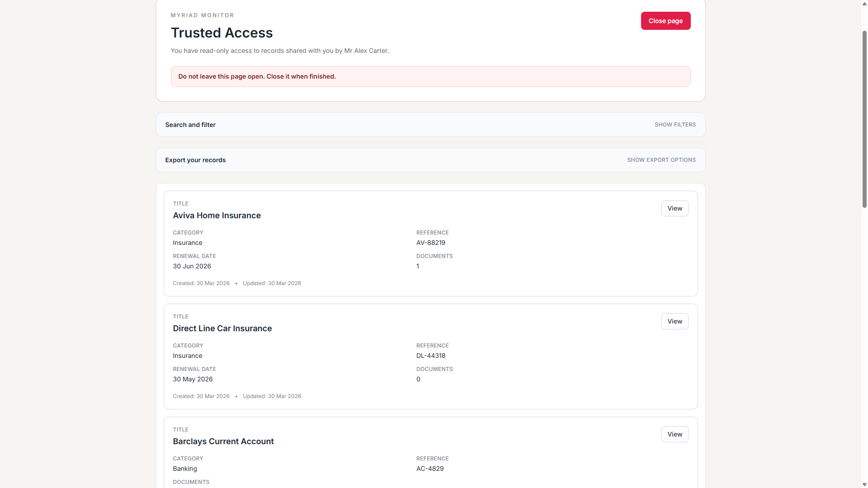This screenshot has width=868, height=488.
Task: Open the Aviva Home Insurance record with View
Action: (x=675, y=208)
